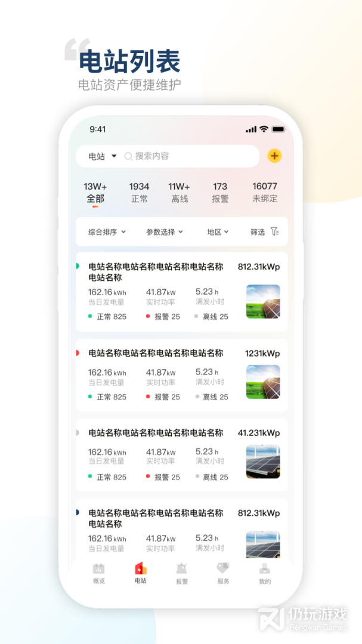Show the 离线 11W+ stations tab

(x=180, y=193)
